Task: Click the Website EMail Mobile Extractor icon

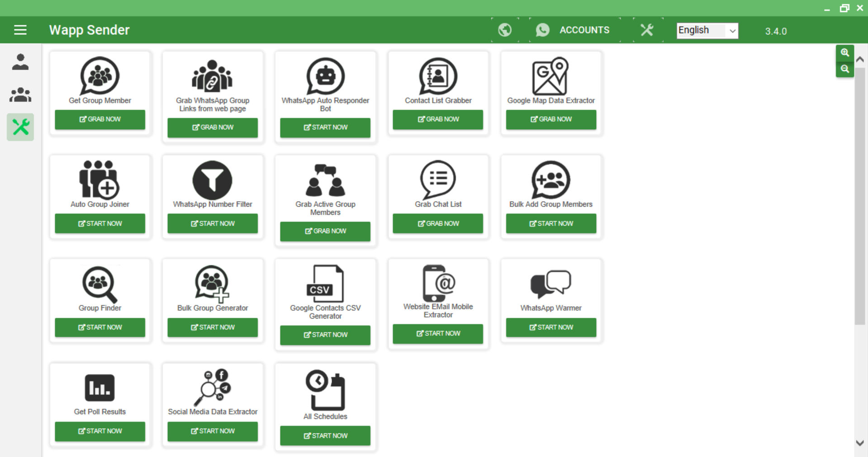Action: (438, 283)
